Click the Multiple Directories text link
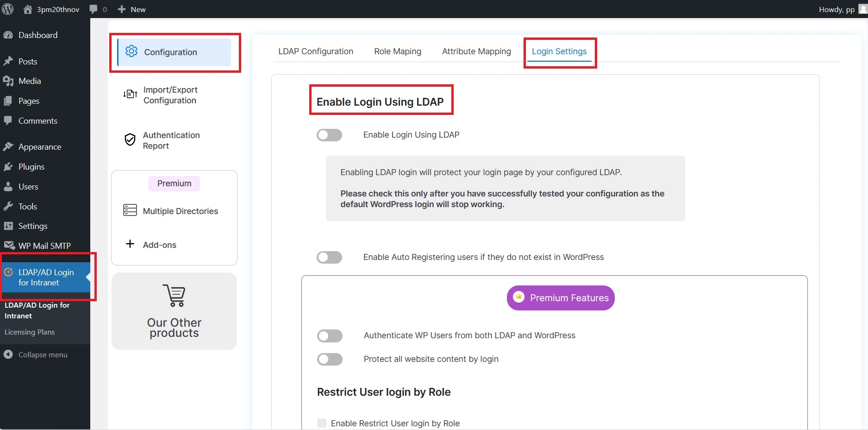Image resolution: width=868 pixels, height=430 pixels. tap(181, 211)
